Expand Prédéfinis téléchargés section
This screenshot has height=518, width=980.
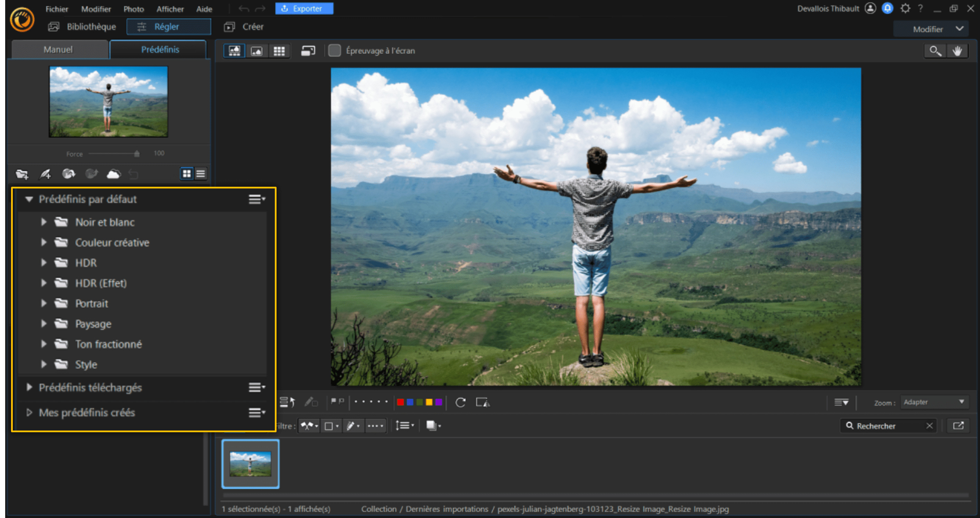pos(29,387)
